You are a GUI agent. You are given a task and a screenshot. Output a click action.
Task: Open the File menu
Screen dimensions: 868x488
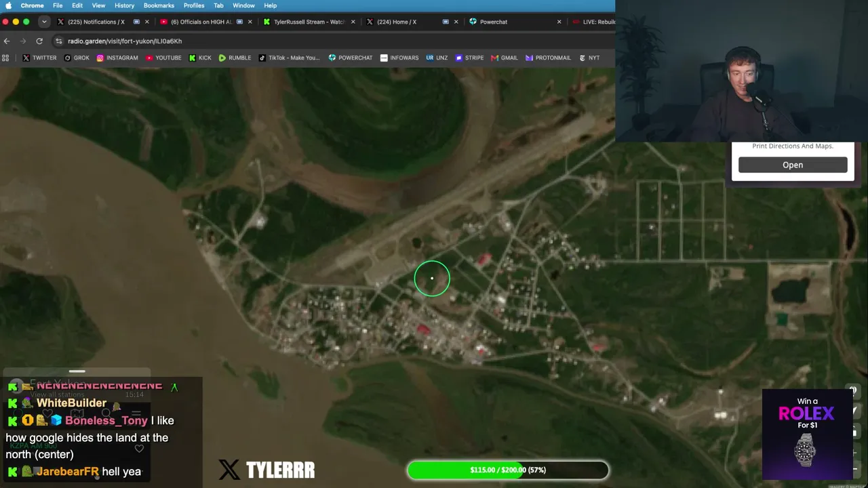pyautogui.click(x=58, y=5)
